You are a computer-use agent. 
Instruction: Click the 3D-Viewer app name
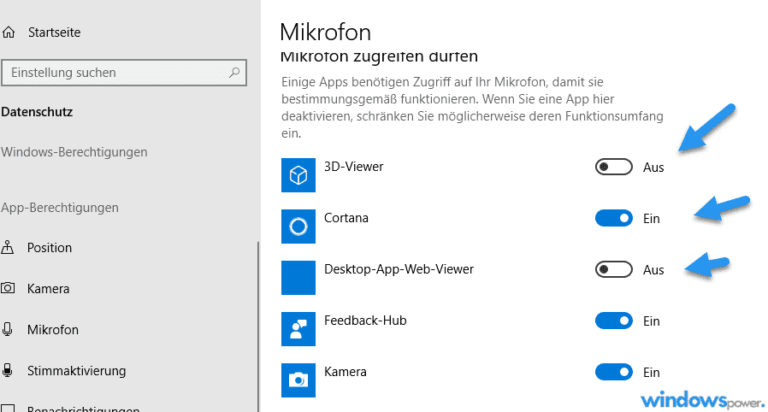tap(354, 167)
